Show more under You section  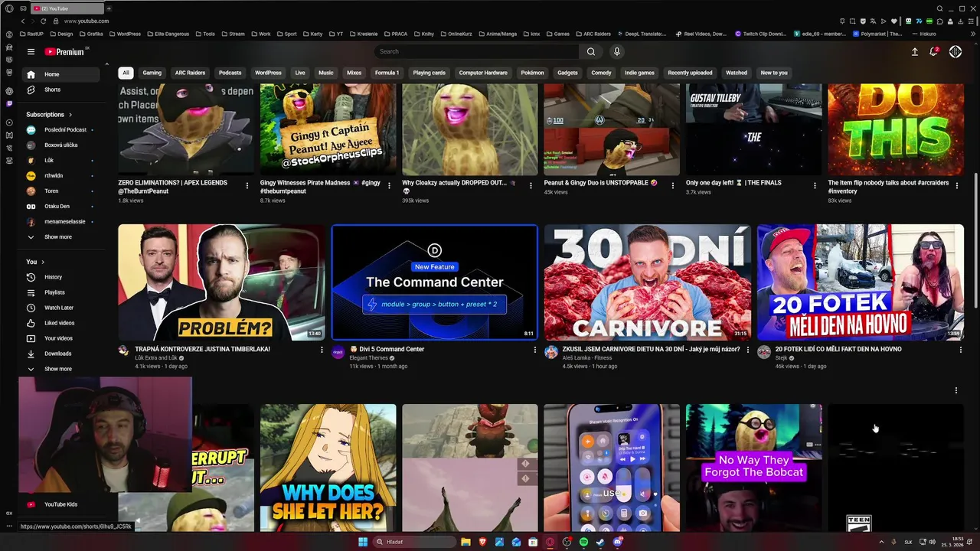tap(60, 369)
